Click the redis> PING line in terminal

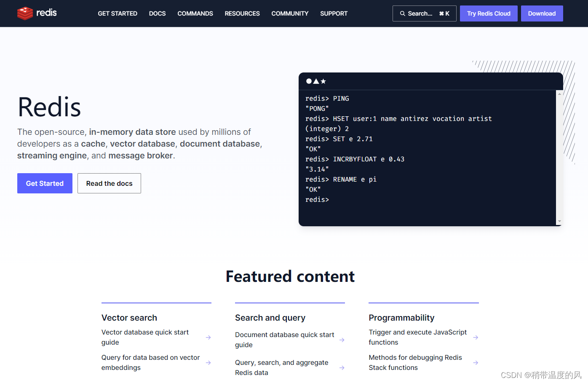[x=327, y=99]
